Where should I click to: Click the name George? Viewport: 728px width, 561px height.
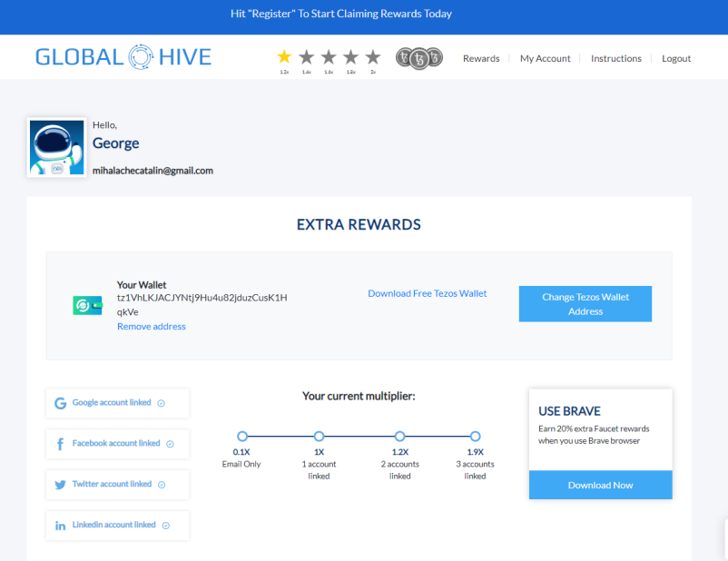[x=115, y=143]
